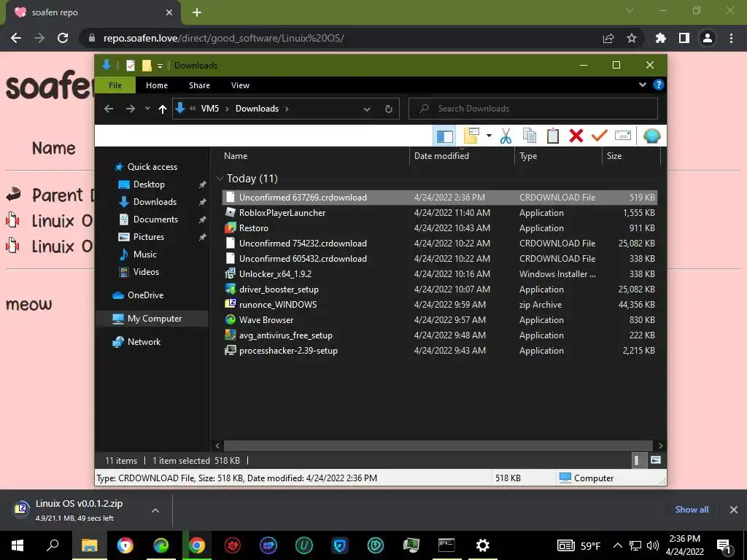Image resolution: width=747 pixels, height=560 pixels.
Task: Refresh the Downloads folder view
Action: click(x=389, y=109)
